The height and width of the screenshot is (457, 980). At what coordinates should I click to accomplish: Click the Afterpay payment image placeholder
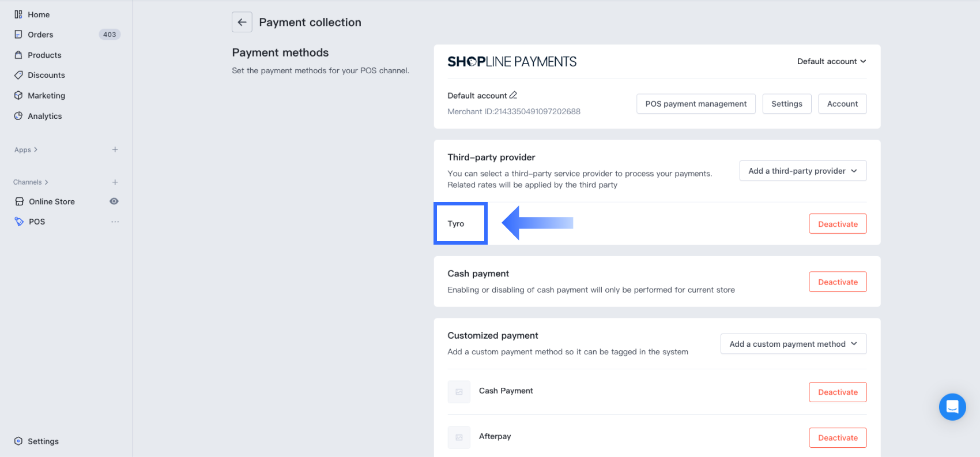tap(459, 437)
